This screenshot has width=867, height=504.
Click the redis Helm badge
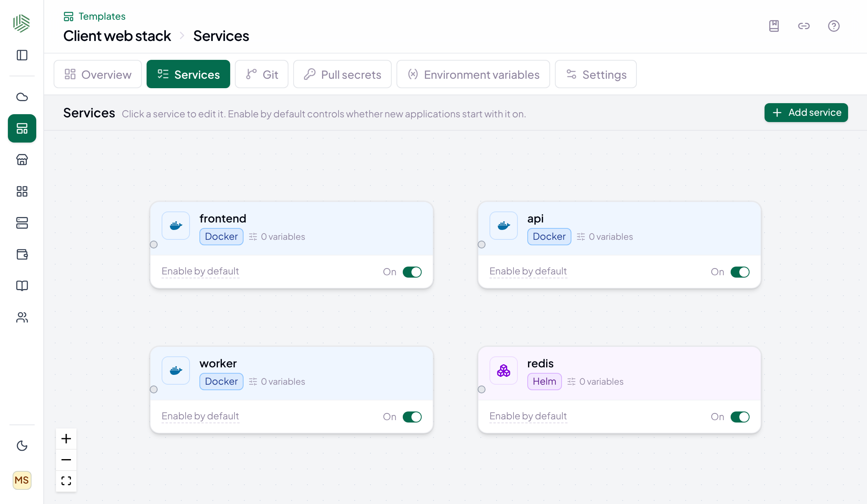(x=545, y=382)
